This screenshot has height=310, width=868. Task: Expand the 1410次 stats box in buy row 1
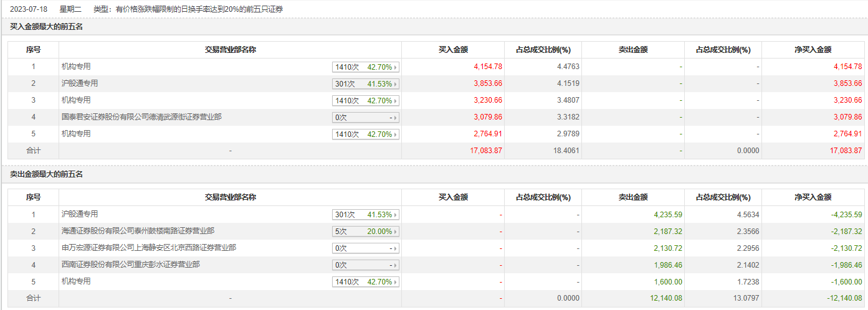click(x=365, y=67)
